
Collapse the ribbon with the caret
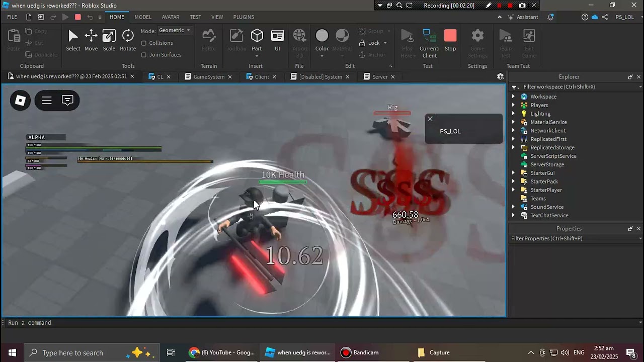tap(499, 17)
